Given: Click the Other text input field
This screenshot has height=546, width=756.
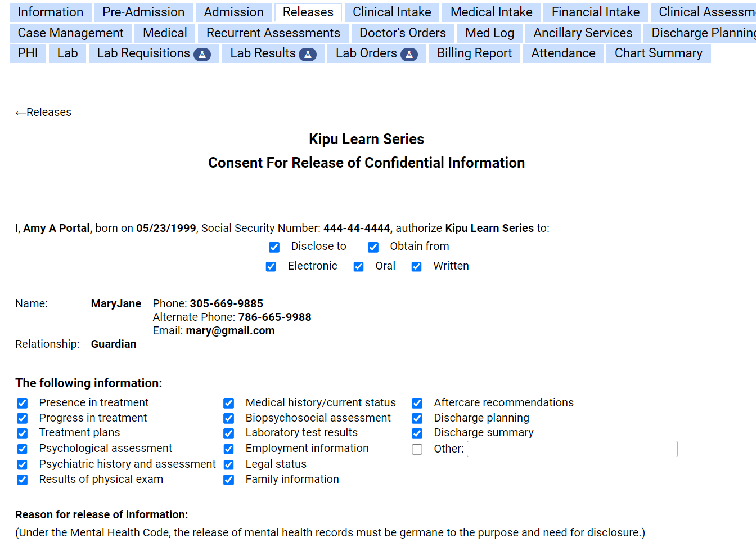Looking at the screenshot, I should point(571,449).
